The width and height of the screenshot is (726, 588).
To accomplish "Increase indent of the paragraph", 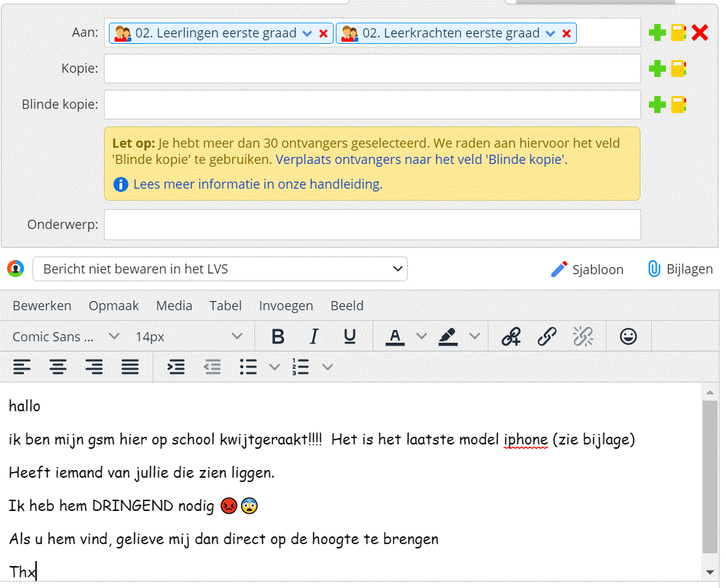I will (x=175, y=367).
